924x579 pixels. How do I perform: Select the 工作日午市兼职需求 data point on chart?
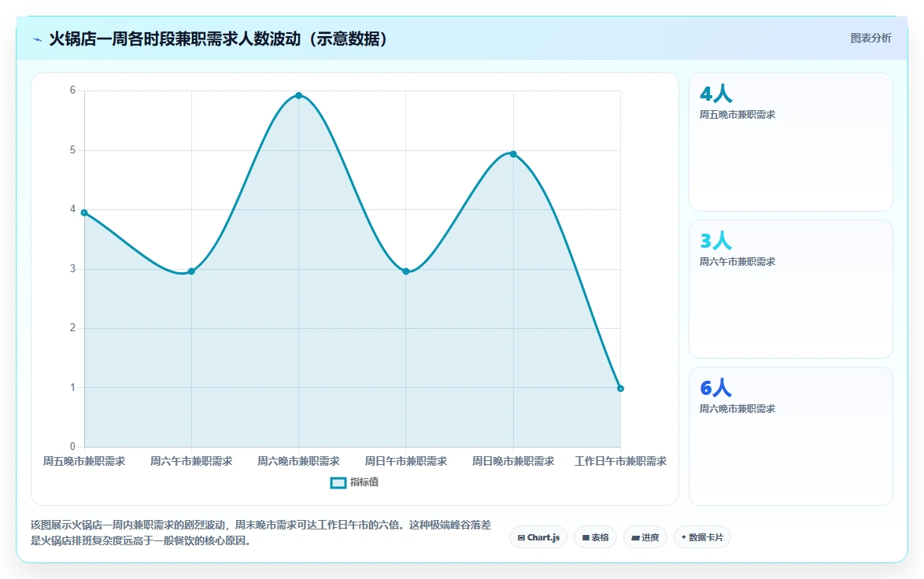pos(620,389)
